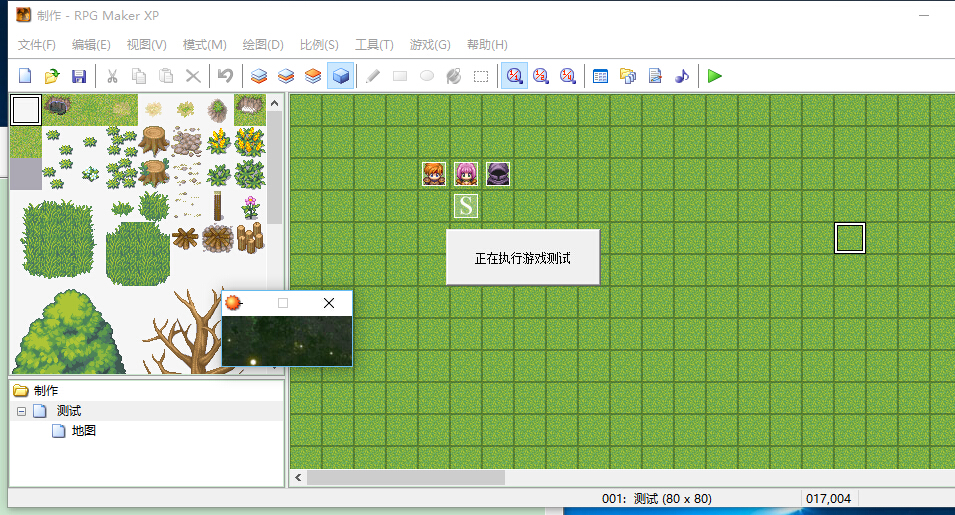Set map zoom to 1/1 scale
955x515 pixels.
514,76
